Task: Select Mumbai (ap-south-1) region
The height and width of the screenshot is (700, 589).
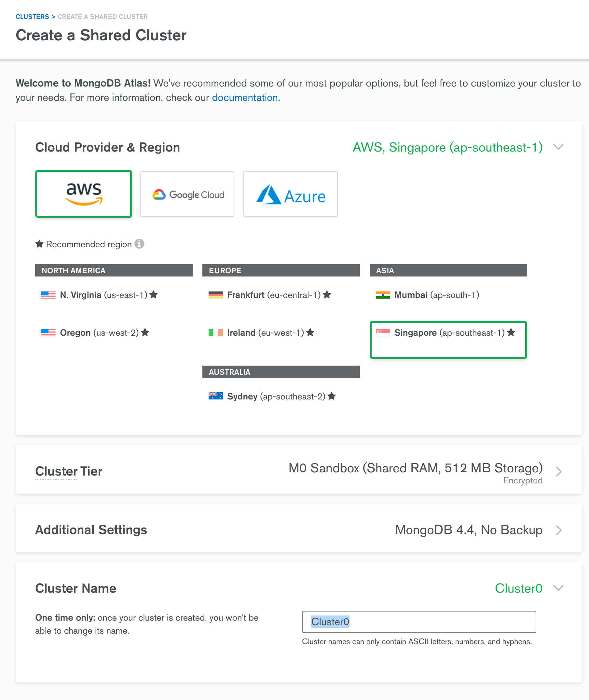Action: 448,295
